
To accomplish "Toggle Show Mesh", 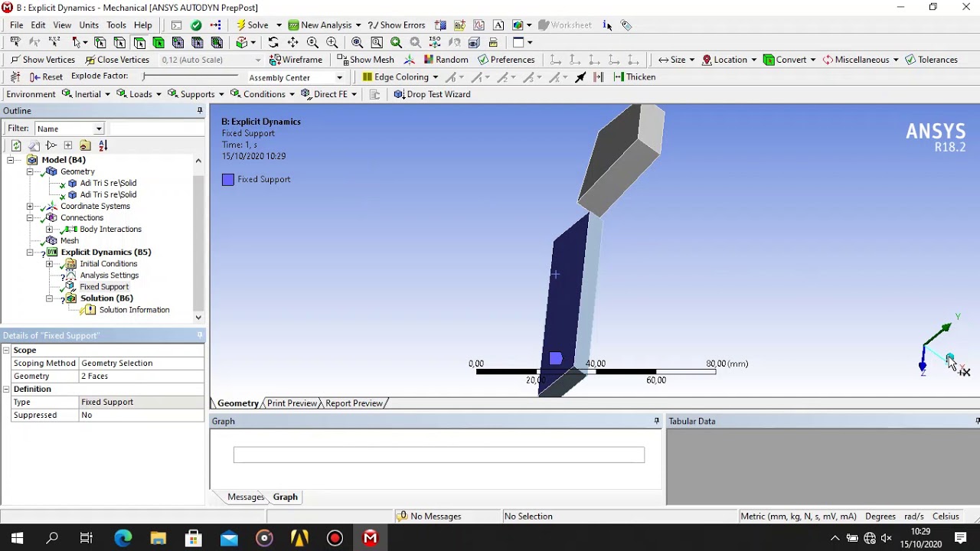I will coord(365,60).
